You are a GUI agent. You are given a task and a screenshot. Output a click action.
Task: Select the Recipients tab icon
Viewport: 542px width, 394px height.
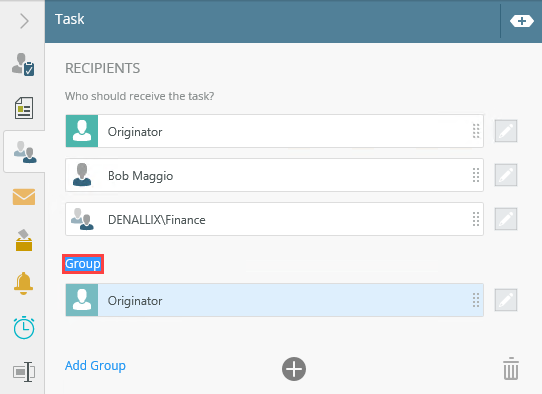tap(25, 152)
